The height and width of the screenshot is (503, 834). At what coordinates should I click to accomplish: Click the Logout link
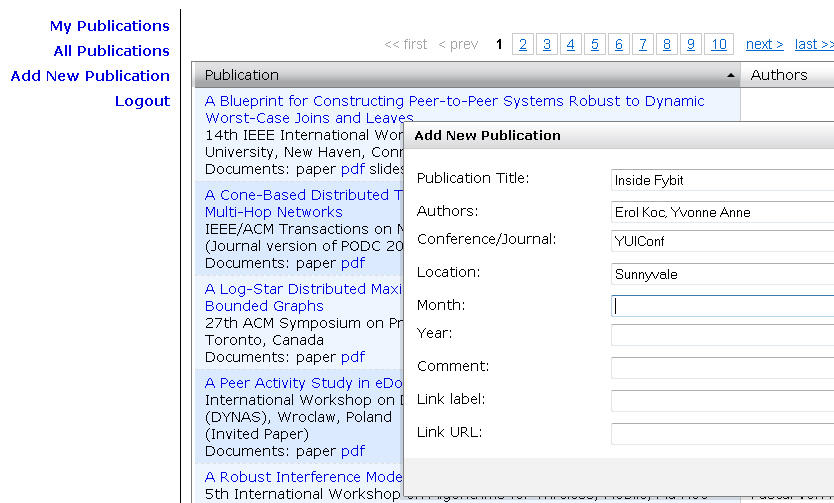(142, 101)
